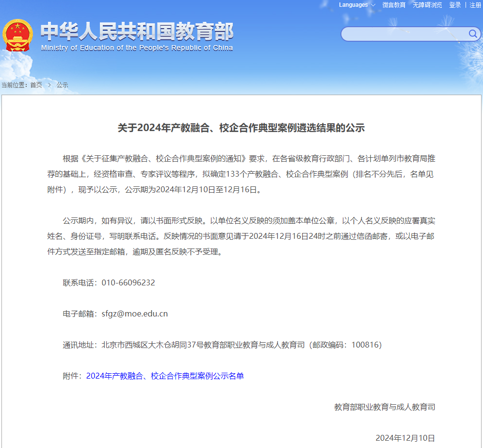Open the Languages dropdown
This screenshot has width=483, height=448.
(357, 5)
